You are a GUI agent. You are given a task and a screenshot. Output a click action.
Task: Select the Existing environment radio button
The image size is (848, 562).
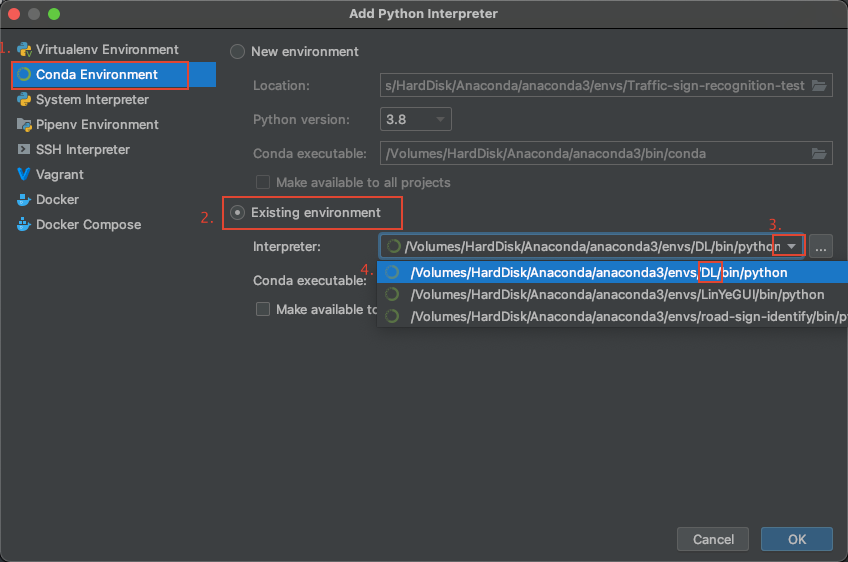coord(238,212)
